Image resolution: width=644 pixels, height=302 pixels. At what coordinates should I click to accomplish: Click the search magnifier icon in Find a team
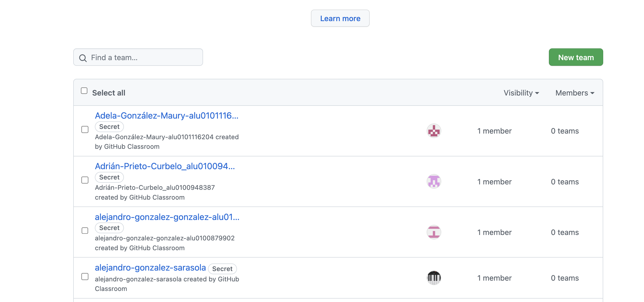(x=83, y=58)
